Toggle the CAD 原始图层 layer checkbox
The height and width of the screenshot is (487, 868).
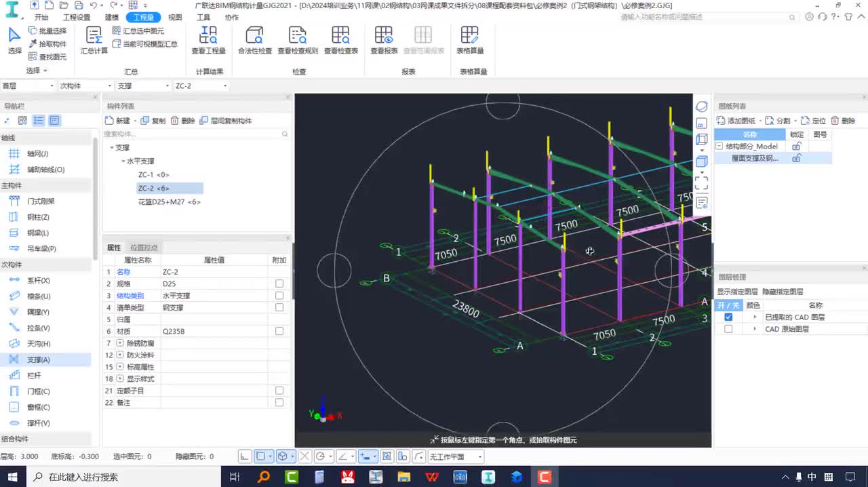[x=728, y=329]
